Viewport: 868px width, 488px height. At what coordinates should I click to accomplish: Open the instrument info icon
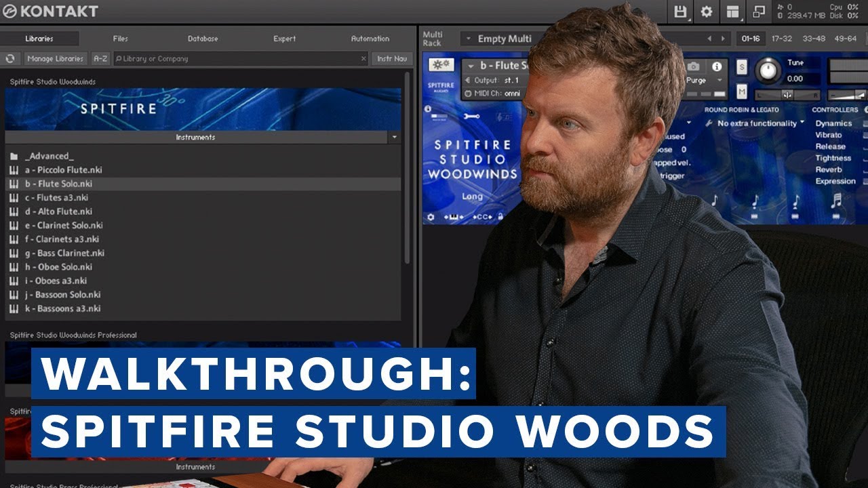coord(717,66)
